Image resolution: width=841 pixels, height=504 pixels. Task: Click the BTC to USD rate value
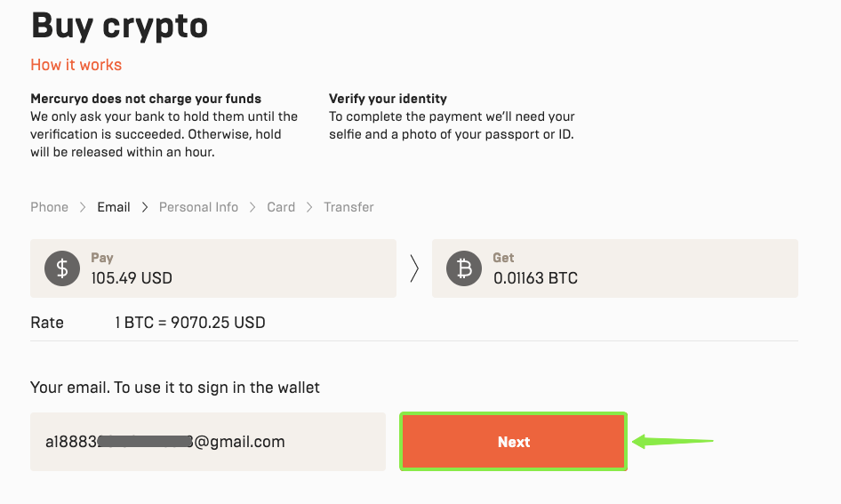pyautogui.click(x=190, y=323)
